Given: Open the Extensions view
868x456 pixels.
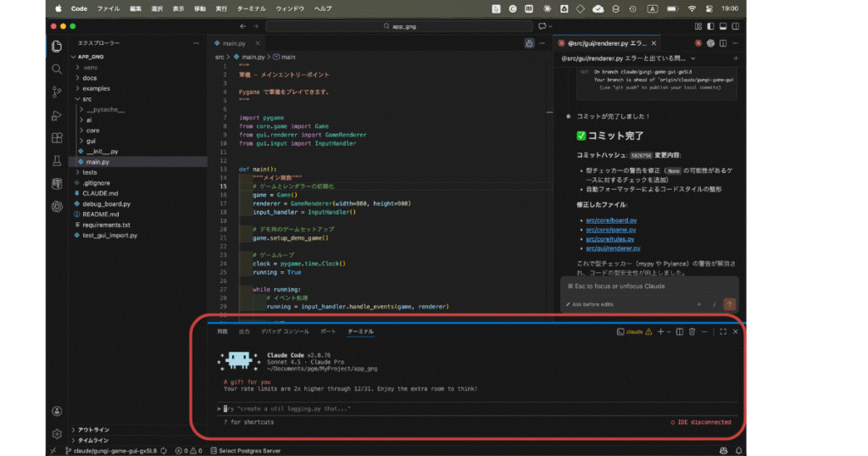Looking at the screenshot, I should (x=57, y=137).
